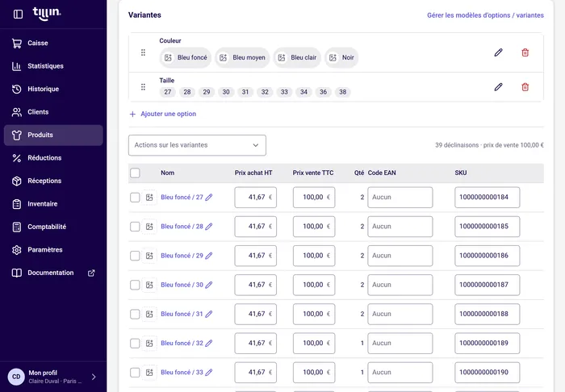Delete the Couleur option

click(x=525, y=52)
